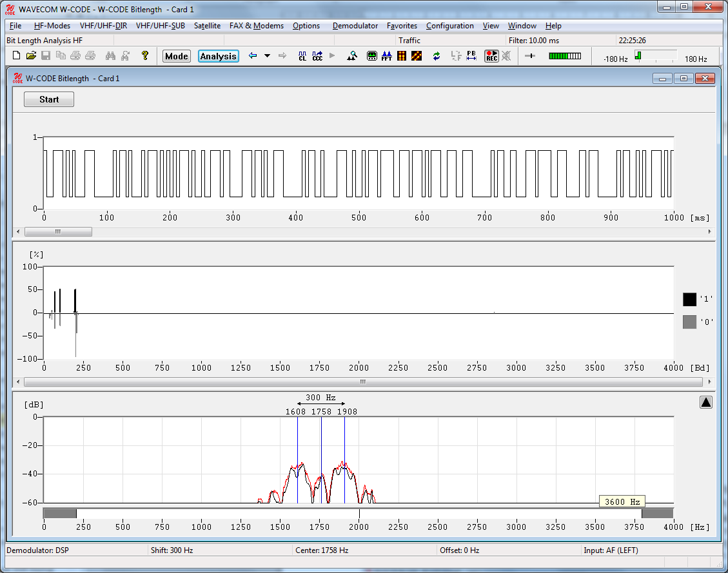Viewport: 728px width, 573px height.
Task: Expand the history dropdown arrow beside back
Action: pos(267,55)
